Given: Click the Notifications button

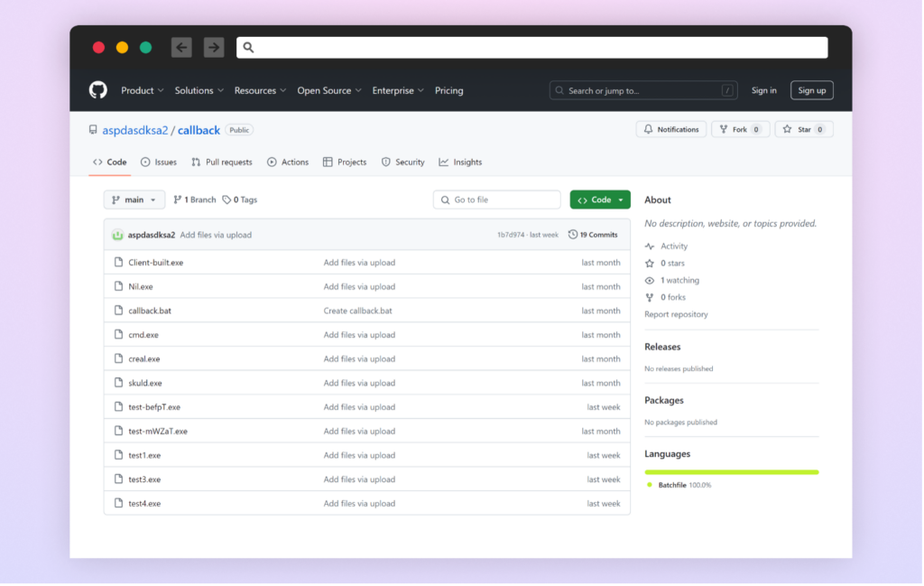Looking at the screenshot, I should pos(671,130).
